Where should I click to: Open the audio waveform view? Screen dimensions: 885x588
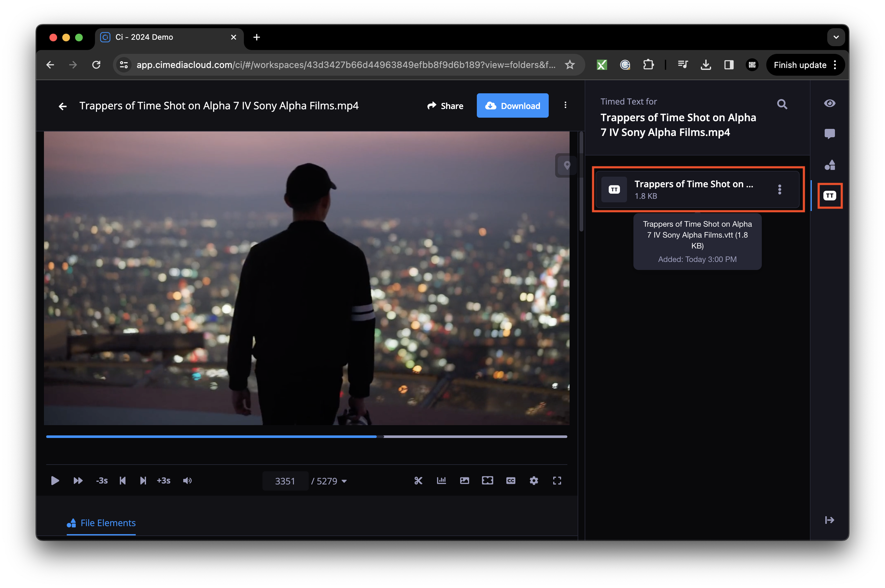click(x=441, y=480)
